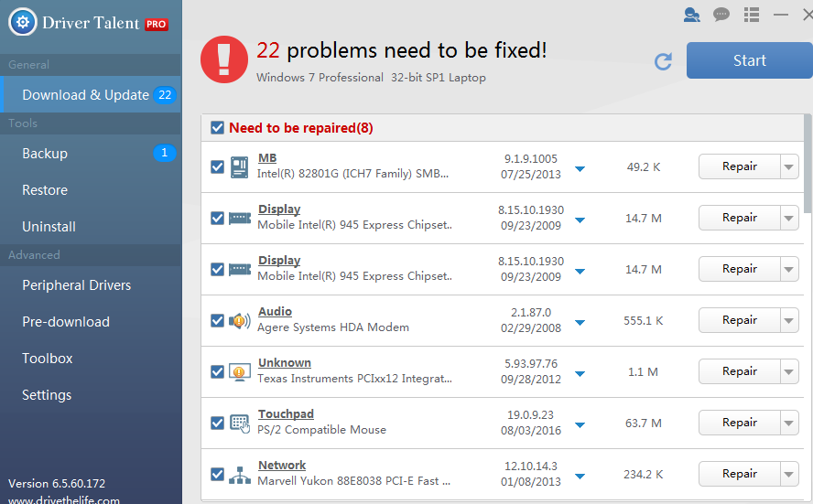Click the MB motherboard device icon
Screen dimensions: 813x504
(239, 167)
